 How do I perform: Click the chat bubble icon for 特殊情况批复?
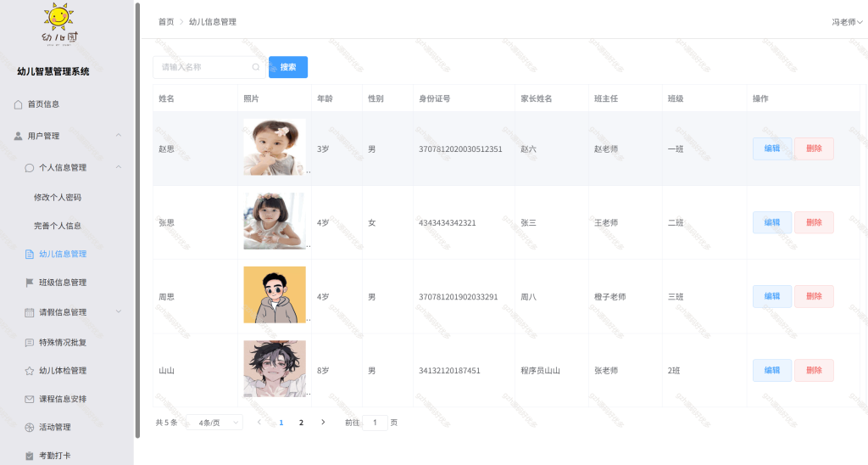(x=30, y=343)
